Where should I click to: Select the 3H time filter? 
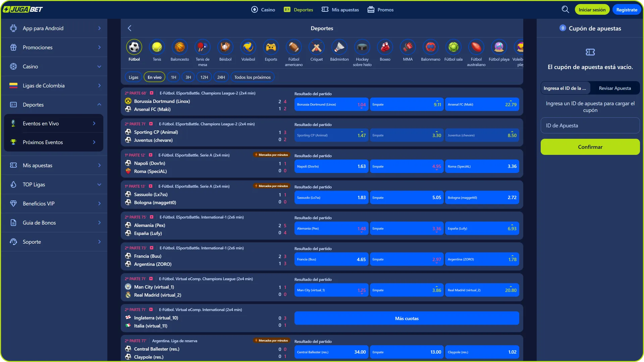click(x=188, y=77)
